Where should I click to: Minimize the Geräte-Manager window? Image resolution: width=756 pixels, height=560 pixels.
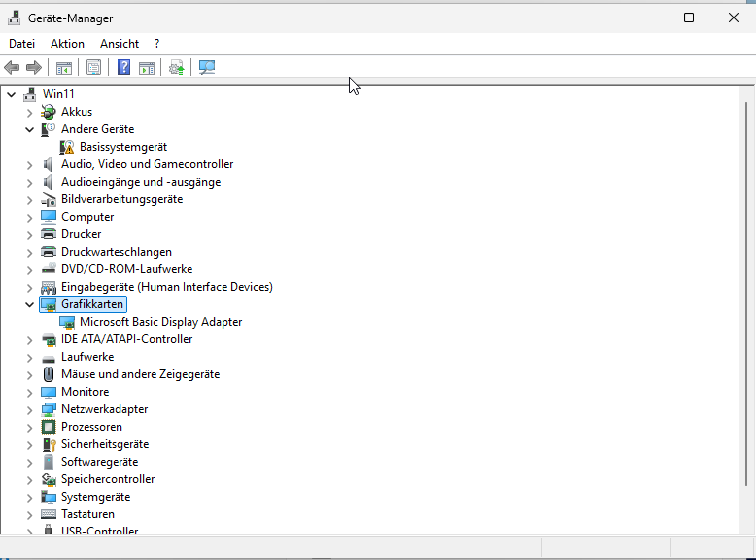click(x=644, y=17)
